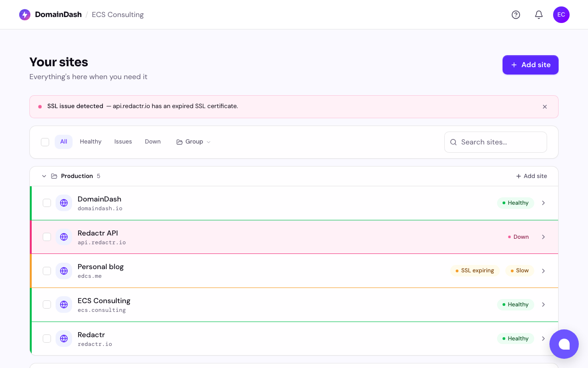The width and height of the screenshot is (588, 368).
Task: Click the globe icon for Personal blog
Action: pos(64,271)
